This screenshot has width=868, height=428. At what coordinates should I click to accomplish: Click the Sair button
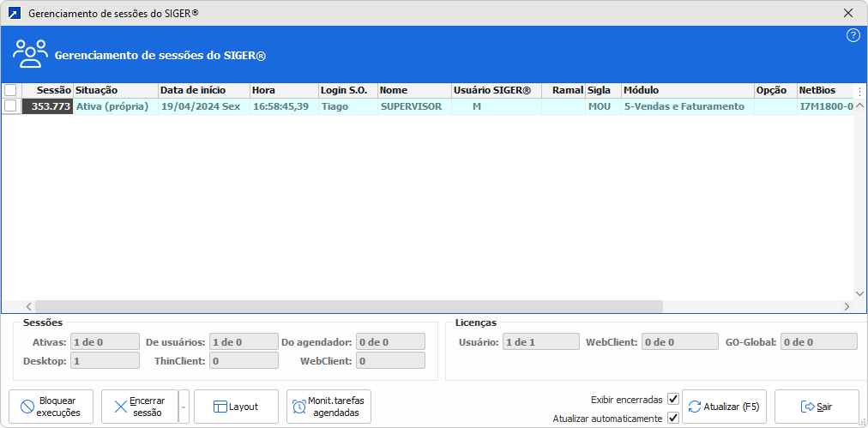tap(817, 407)
